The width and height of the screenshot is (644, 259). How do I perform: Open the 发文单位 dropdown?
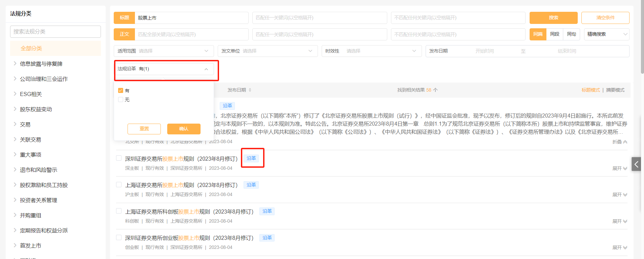click(268, 51)
